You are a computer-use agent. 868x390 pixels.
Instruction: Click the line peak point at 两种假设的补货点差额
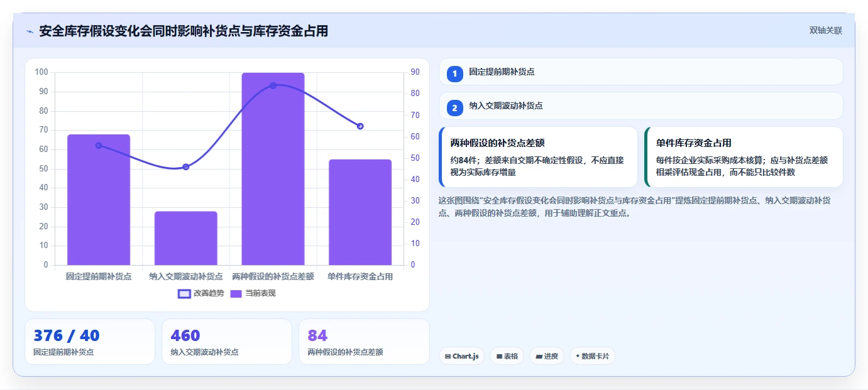[x=273, y=85]
